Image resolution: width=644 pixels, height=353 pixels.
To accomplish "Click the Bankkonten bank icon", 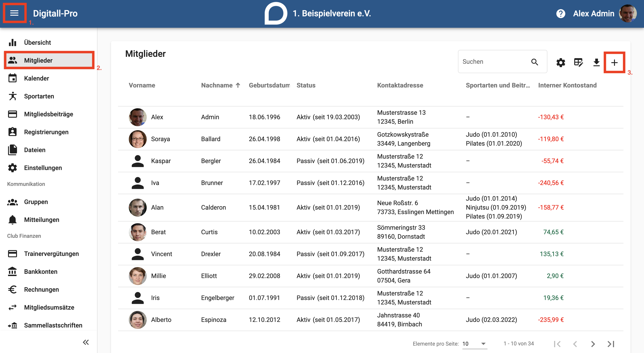I will pyautogui.click(x=13, y=271).
